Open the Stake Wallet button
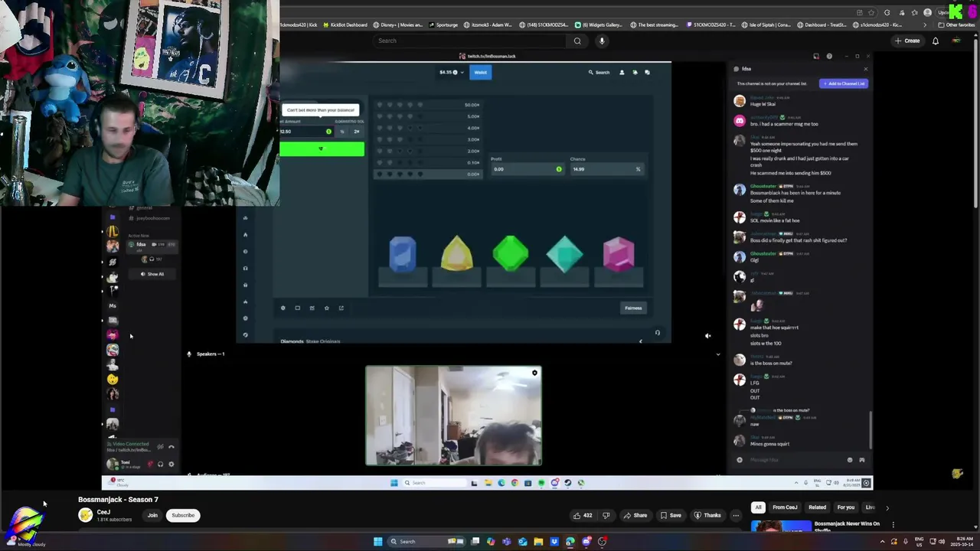Viewport: 980px width, 551px height. click(x=480, y=72)
